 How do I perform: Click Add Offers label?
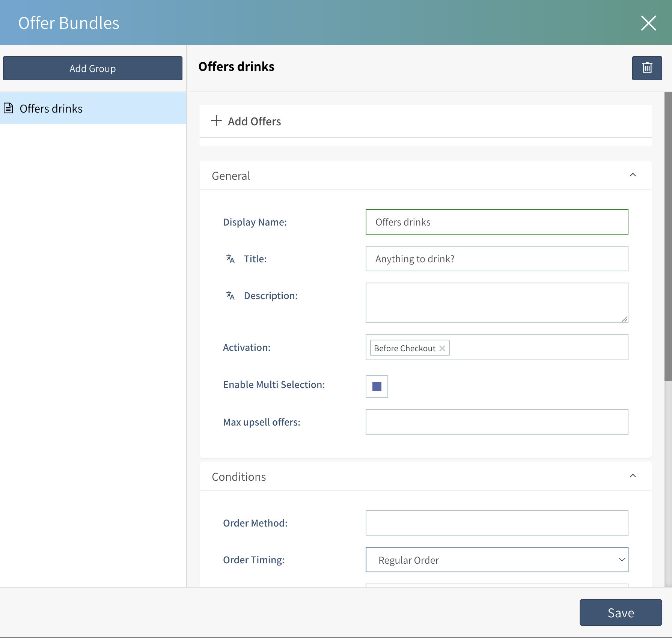(255, 121)
